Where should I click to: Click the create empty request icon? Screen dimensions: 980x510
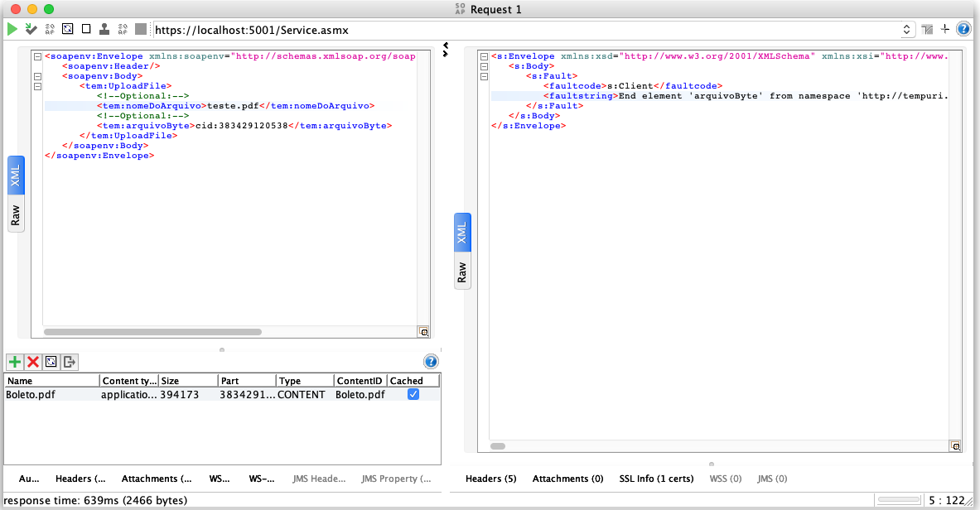pos(86,29)
